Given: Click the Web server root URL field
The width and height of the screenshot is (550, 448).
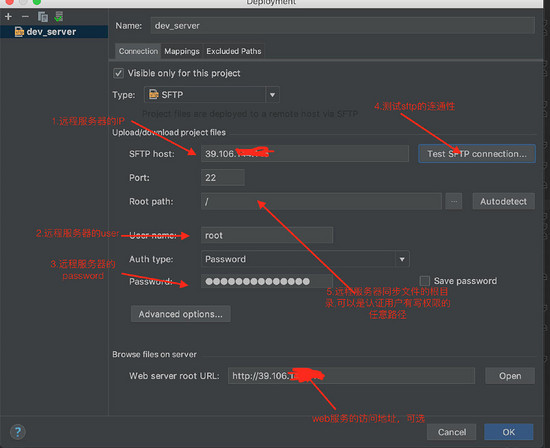Looking at the screenshot, I should point(351,376).
